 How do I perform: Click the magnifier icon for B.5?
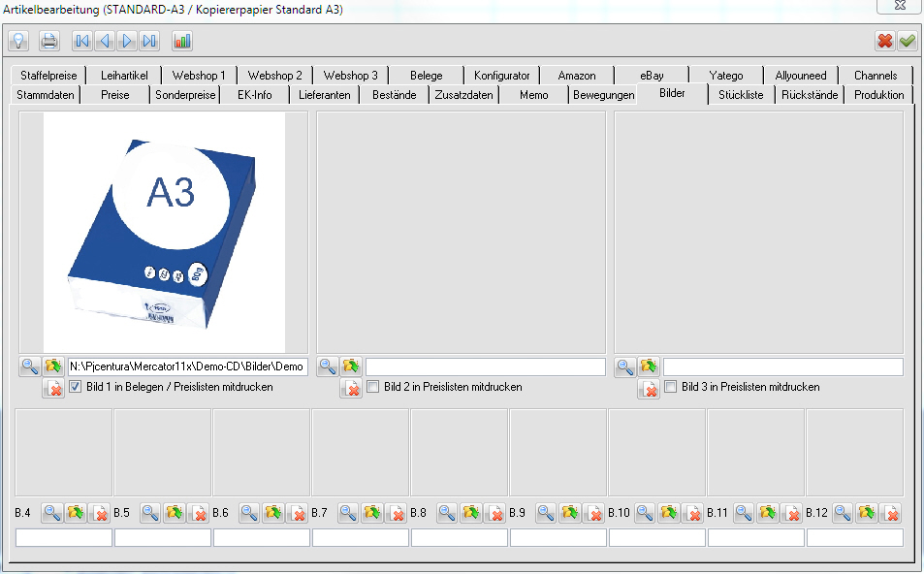[x=151, y=513]
